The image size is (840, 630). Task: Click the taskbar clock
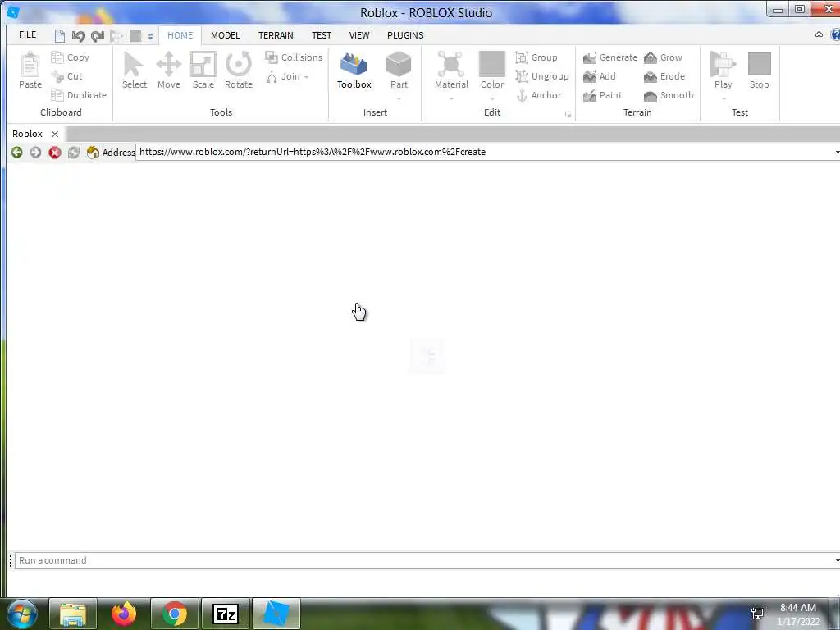pyautogui.click(x=798, y=614)
